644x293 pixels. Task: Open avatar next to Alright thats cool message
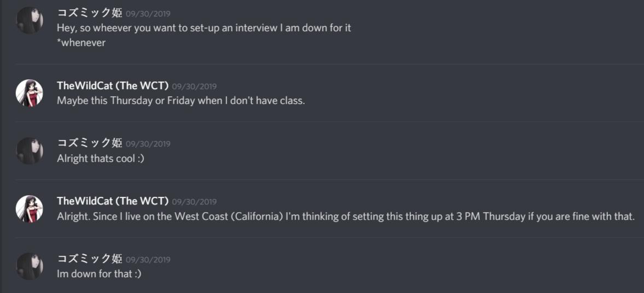(x=29, y=151)
